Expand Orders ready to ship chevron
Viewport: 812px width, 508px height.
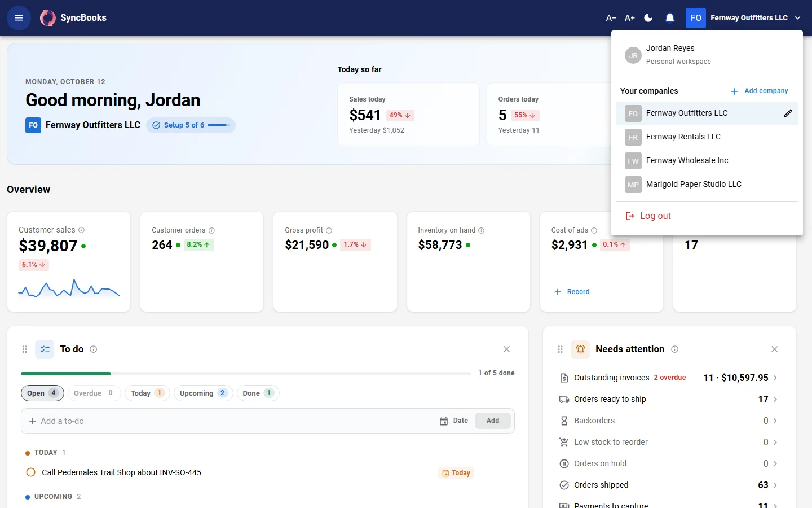click(x=775, y=400)
